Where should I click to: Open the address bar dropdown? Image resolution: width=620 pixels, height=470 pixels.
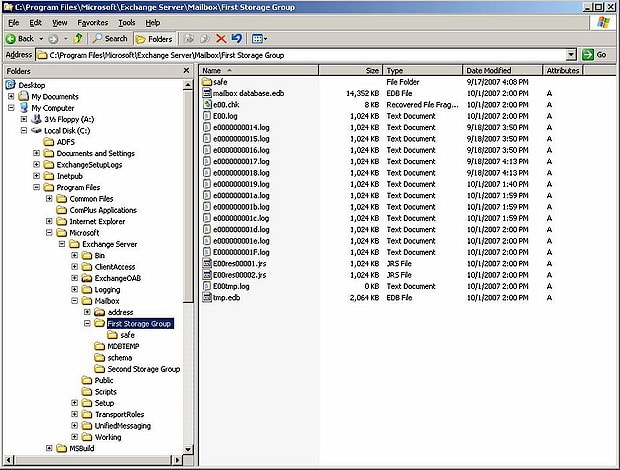point(571,55)
